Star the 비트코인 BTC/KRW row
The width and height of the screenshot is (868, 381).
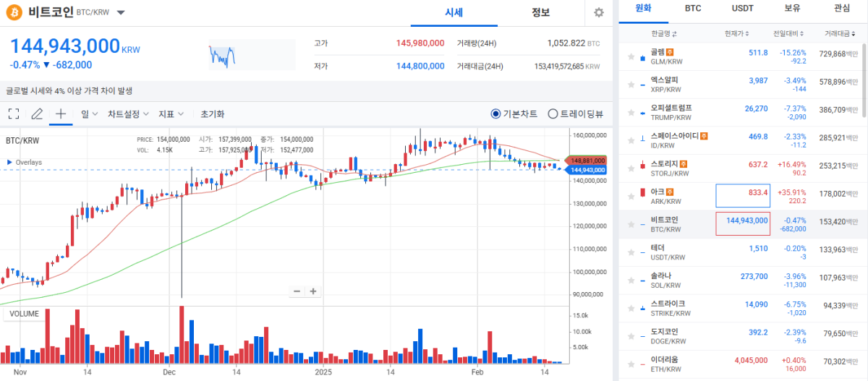pyautogui.click(x=631, y=225)
